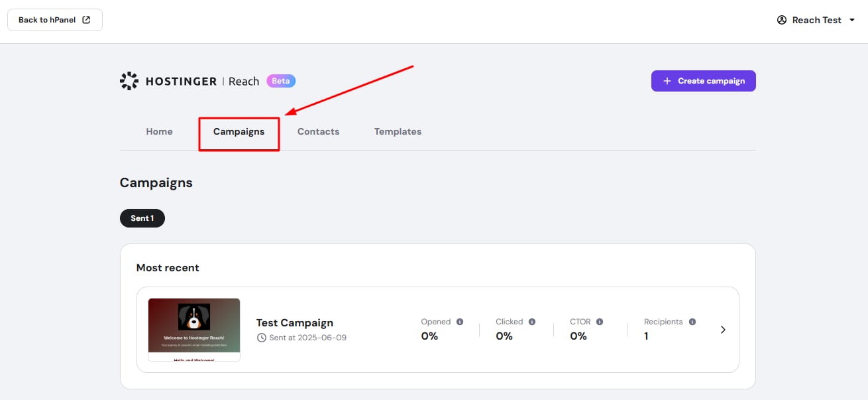868x400 pixels.
Task: Click the CTOR 0% value
Action: (578, 336)
